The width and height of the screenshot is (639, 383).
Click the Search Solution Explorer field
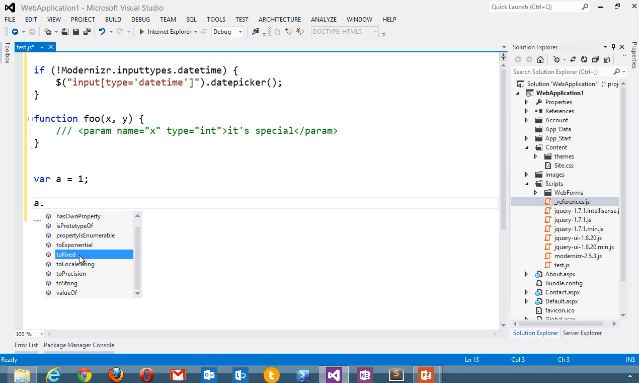click(x=562, y=72)
